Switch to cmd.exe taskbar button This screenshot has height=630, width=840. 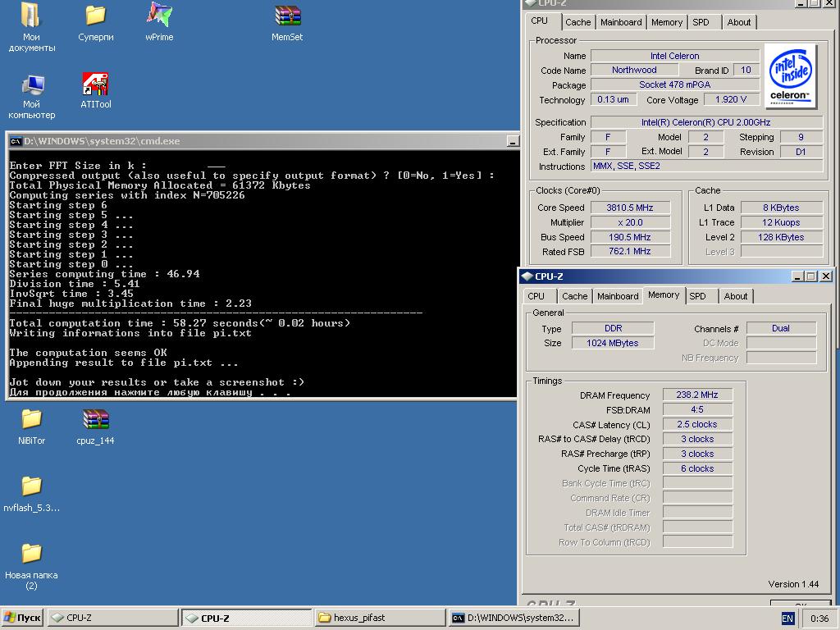514,618
